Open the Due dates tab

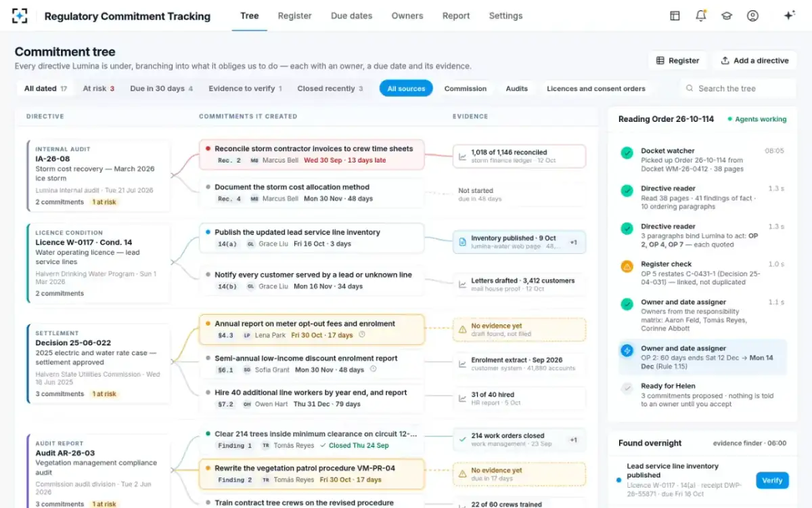[x=351, y=16]
